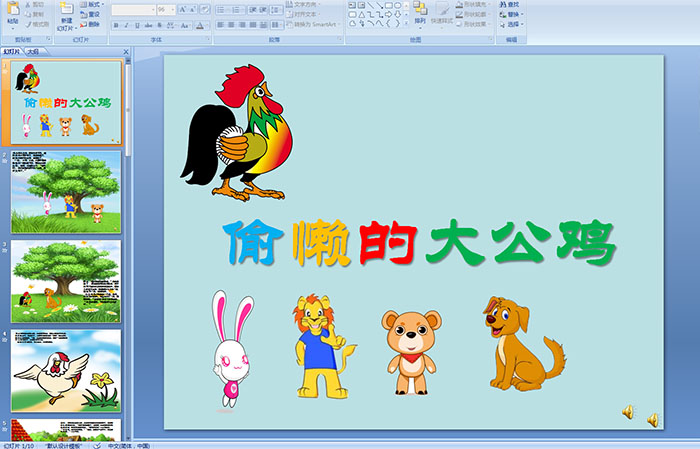The width and height of the screenshot is (700, 449).
Task: Toggle Bold formatting
Action: 116,25
